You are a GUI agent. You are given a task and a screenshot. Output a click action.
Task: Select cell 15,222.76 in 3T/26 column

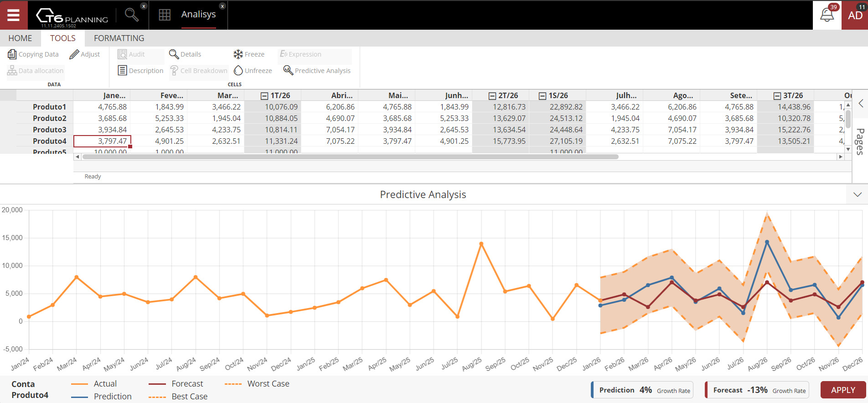pos(785,130)
